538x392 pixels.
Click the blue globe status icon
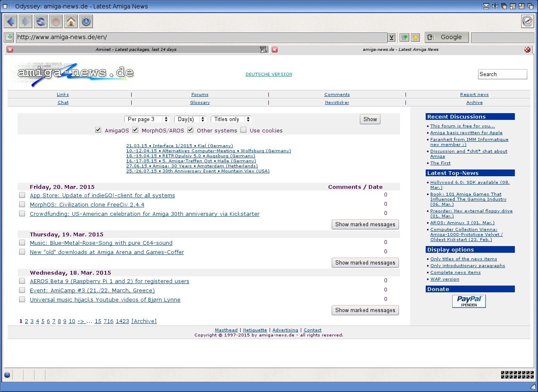click(x=7, y=375)
